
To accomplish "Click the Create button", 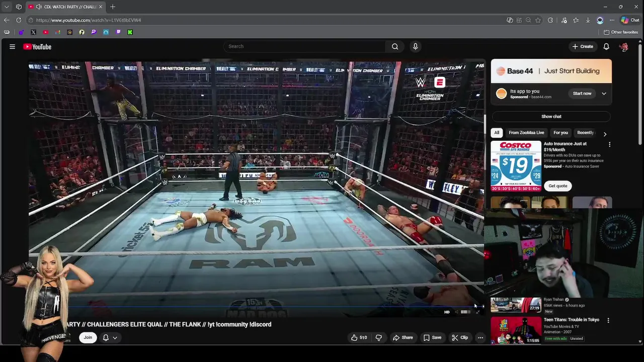I will tap(583, 46).
